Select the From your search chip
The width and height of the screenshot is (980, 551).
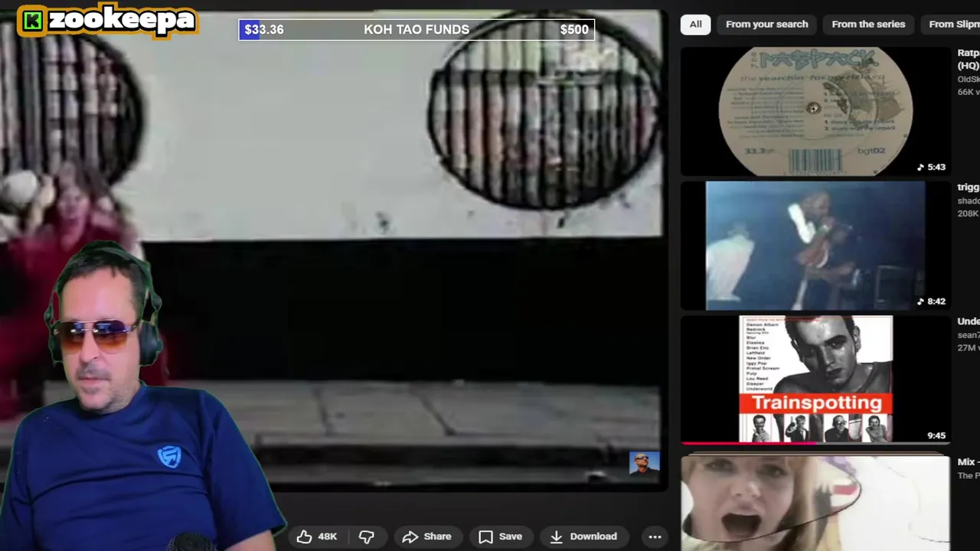pyautogui.click(x=766, y=24)
